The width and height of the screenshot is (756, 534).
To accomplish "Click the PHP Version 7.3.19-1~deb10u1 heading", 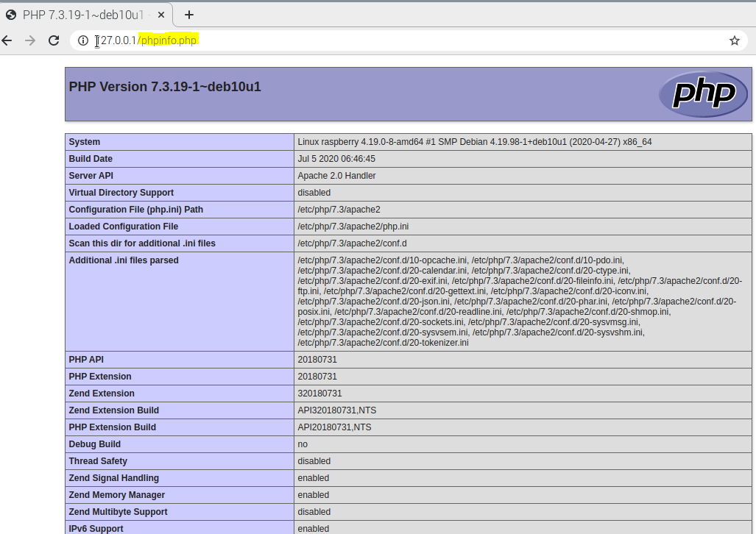I will click(165, 87).
